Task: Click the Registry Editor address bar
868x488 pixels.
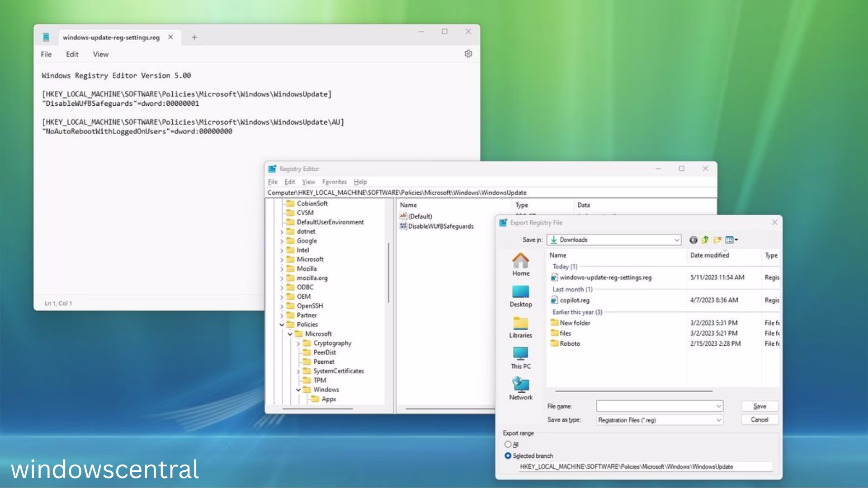Action: pos(490,192)
